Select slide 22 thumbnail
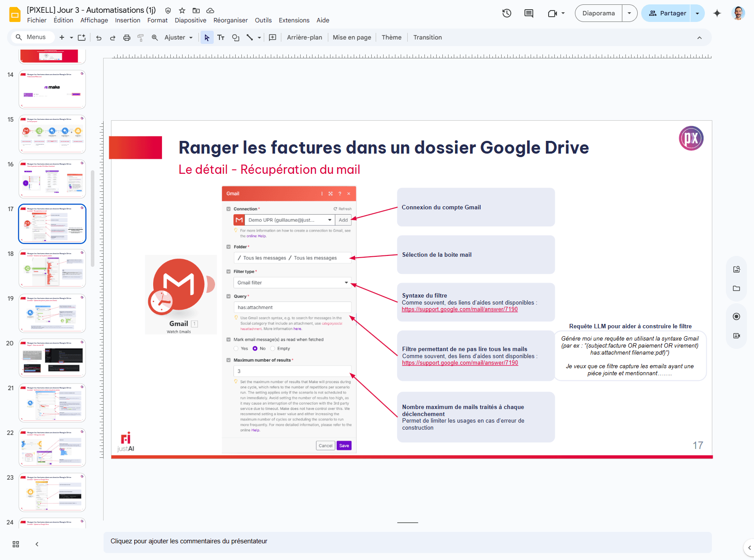 [x=52, y=447]
